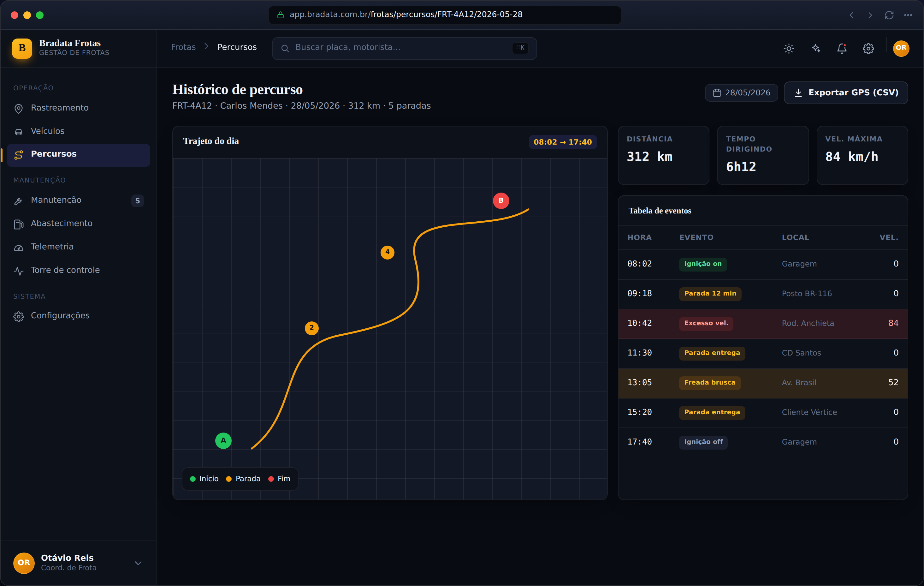This screenshot has width=924, height=586.
Task: Click the red B end marker on map
Action: coord(501,200)
